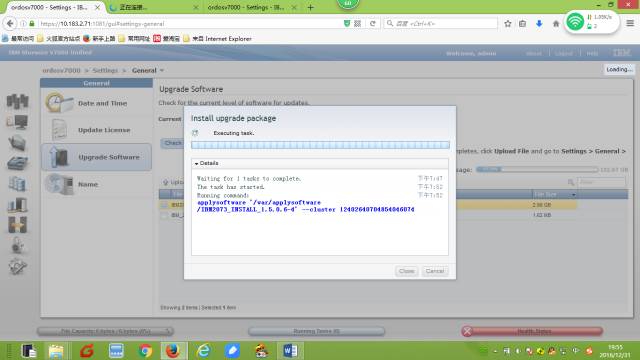Go to Firefox Home page icon
640x360 pixels.
tap(556, 24)
